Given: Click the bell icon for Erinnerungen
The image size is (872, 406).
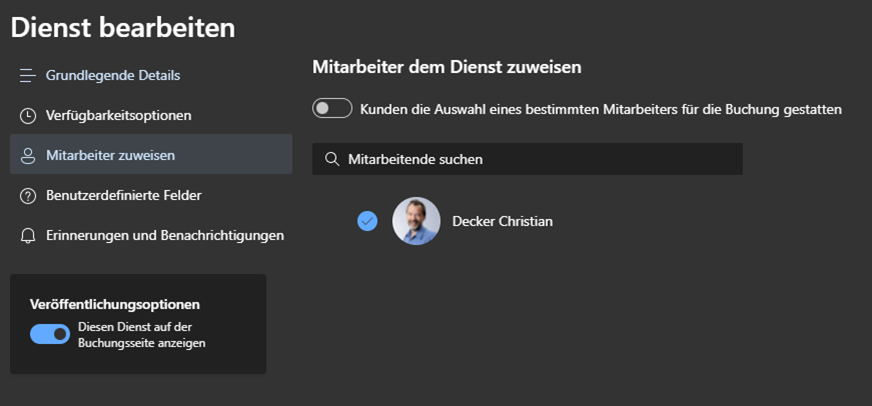Looking at the screenshot, I should pos(27,236).
